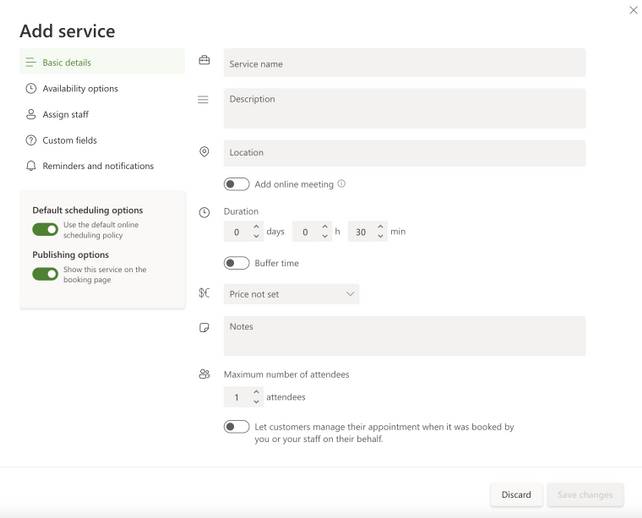Go to Reminders and notifications section
This screenshot has height=518, width=642.
pyautogui.click(x=98, y=166)
